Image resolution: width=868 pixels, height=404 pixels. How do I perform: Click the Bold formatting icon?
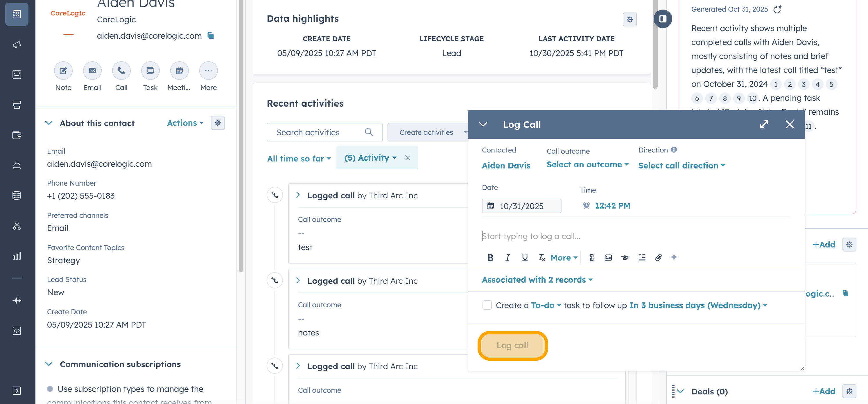point(490,258)
